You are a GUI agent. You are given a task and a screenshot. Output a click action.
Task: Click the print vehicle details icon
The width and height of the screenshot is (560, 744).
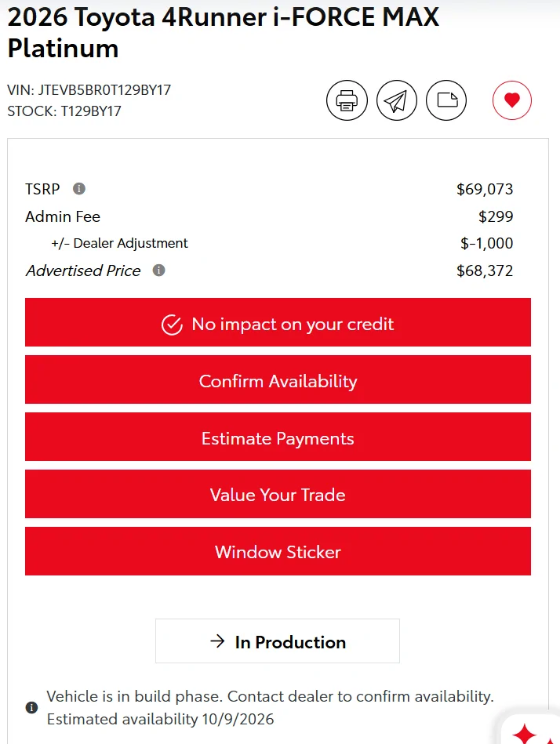coord(347,100)
